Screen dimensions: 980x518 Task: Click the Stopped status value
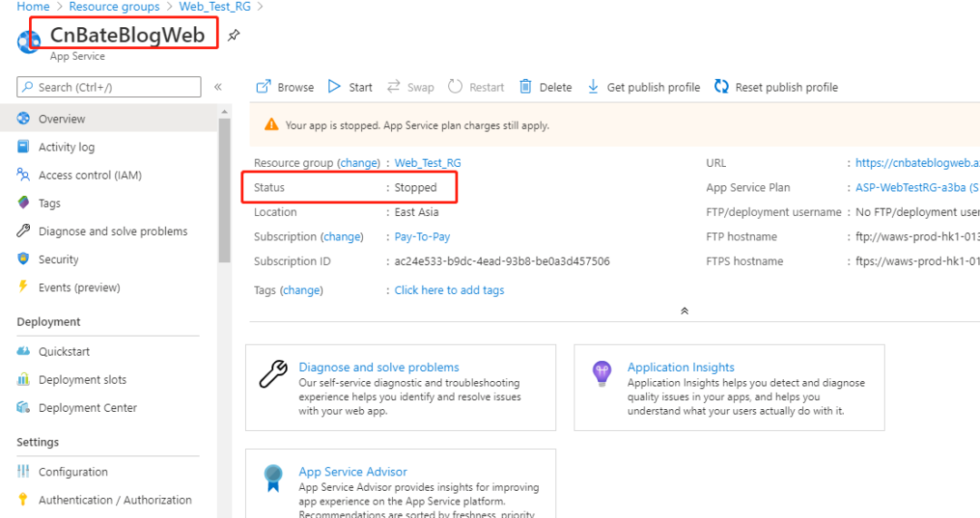416,187
